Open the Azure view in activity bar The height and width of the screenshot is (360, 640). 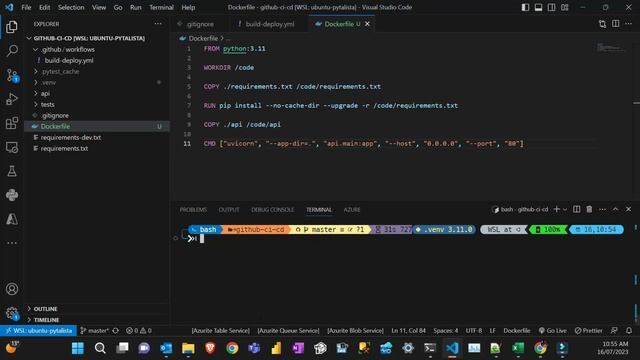12,219
